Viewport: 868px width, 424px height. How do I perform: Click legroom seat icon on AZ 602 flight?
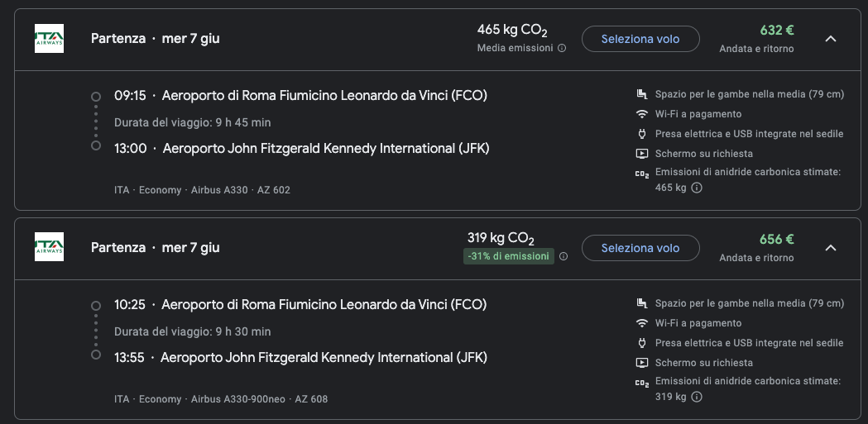[641, 94]
